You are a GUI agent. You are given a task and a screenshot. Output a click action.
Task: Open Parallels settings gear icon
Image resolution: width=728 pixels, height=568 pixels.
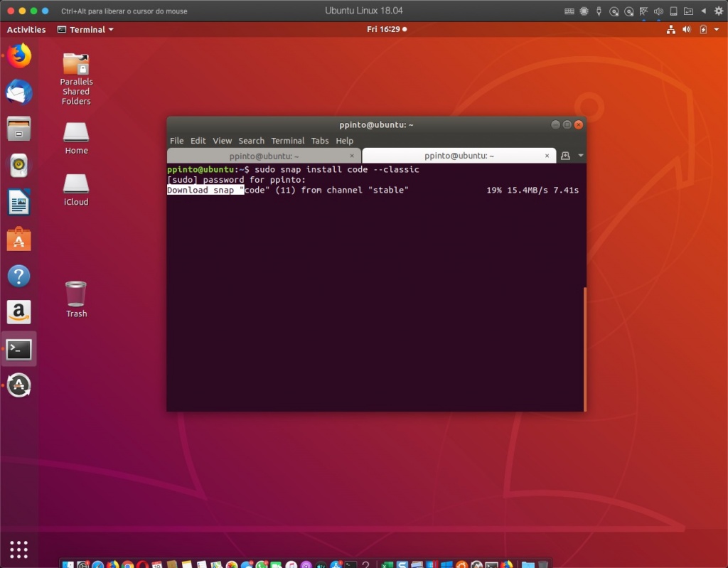point(718,11)
